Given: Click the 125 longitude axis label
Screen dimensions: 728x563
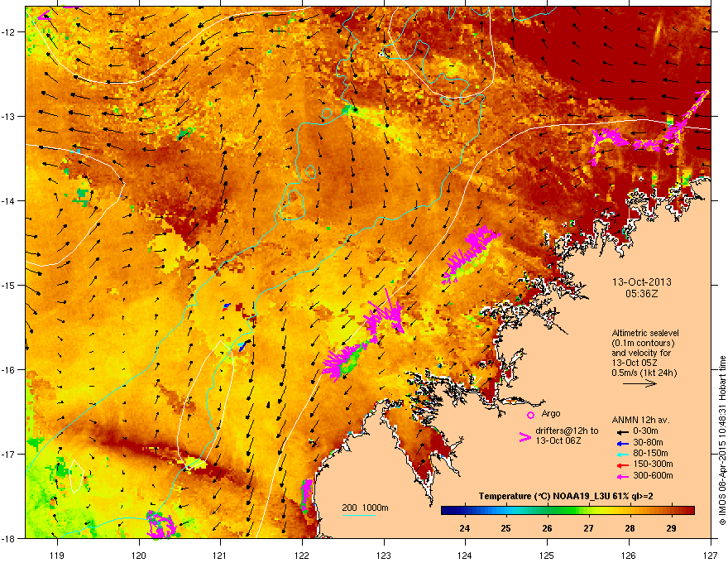Looking at the screenshot, I should point(547,555).
